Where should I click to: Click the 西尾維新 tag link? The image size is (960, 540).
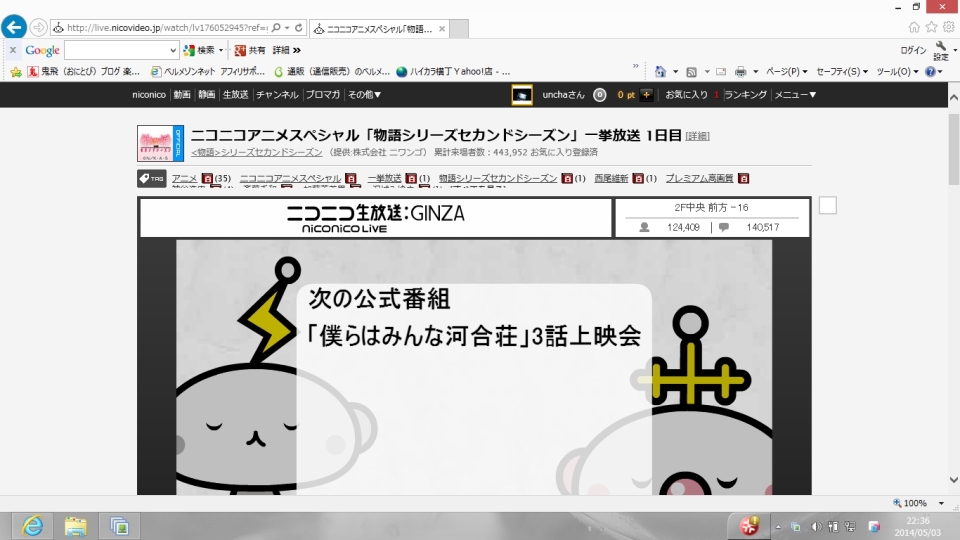tap(611, 178)
